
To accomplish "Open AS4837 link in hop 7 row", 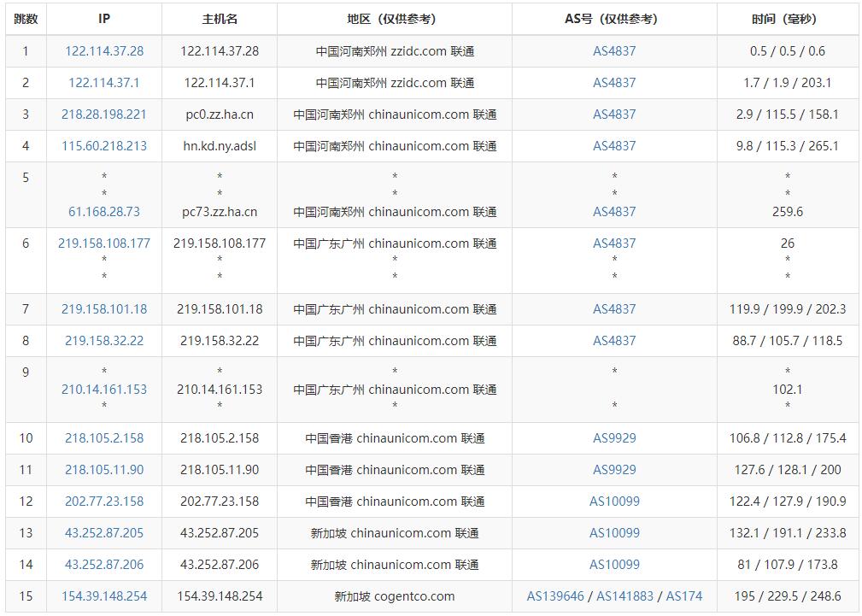I will tap(614, 309).
